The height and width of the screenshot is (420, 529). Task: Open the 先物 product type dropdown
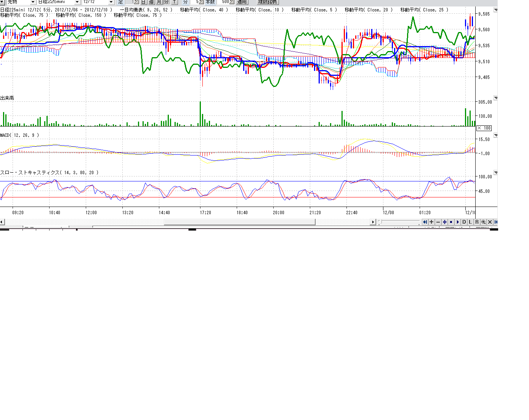click(x=33, y=2)
